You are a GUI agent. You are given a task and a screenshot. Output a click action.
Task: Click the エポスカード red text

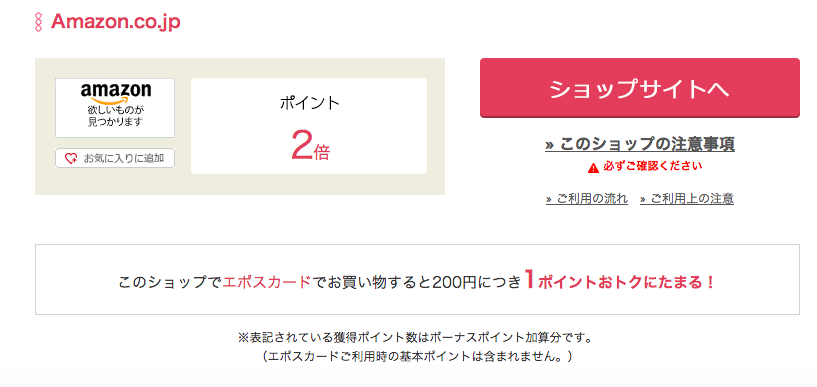266,282
